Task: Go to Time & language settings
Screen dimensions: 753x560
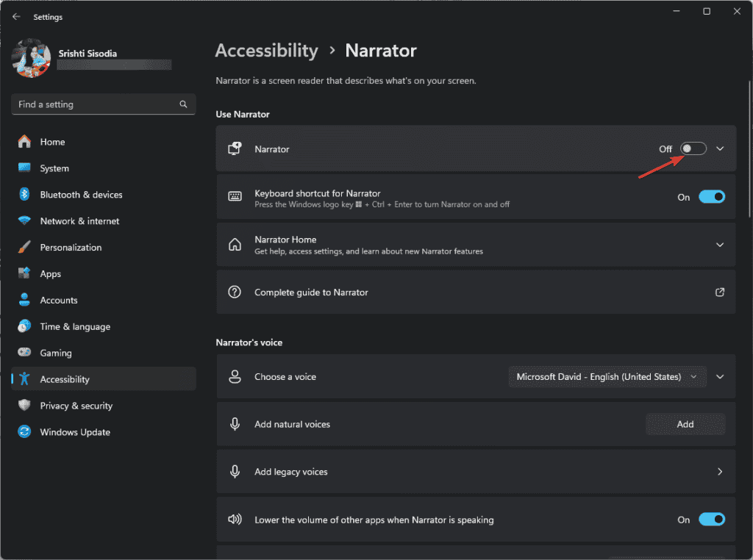Action: click(x=75, y=326)
